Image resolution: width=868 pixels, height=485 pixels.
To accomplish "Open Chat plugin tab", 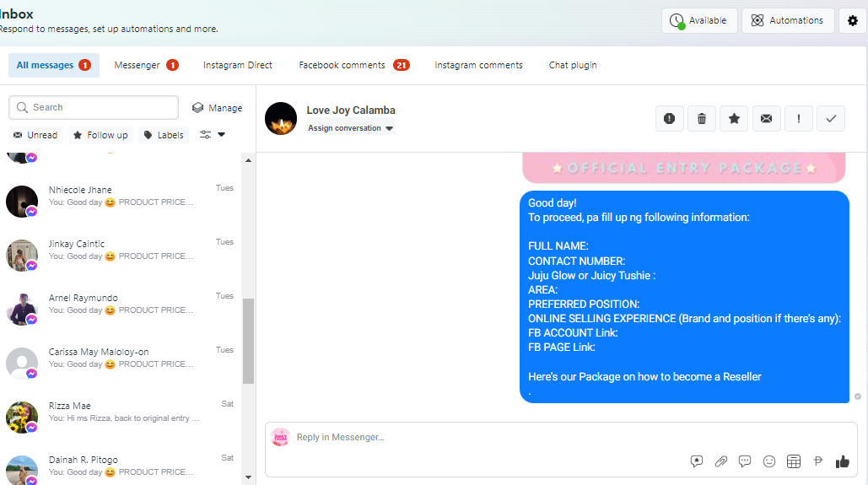I will [573, 65].
